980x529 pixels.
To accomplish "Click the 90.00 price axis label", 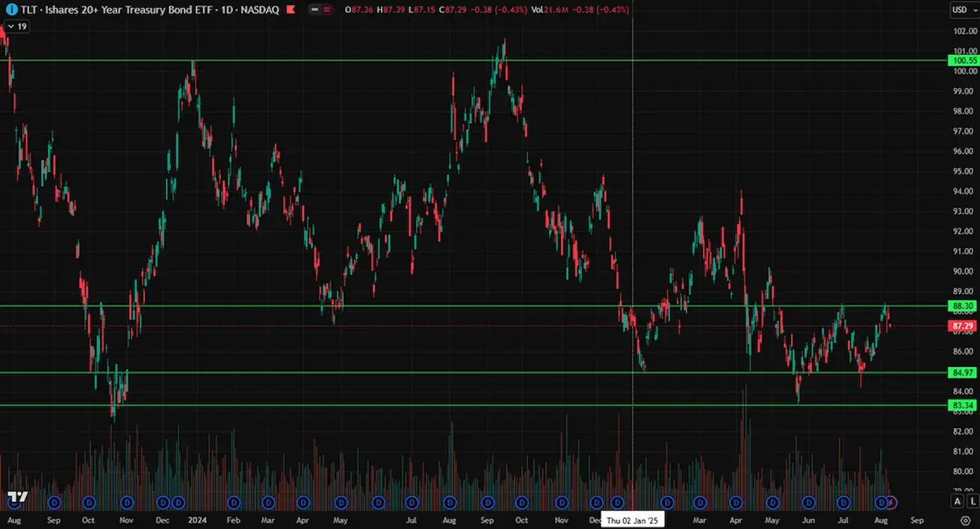I will (961, 271).
